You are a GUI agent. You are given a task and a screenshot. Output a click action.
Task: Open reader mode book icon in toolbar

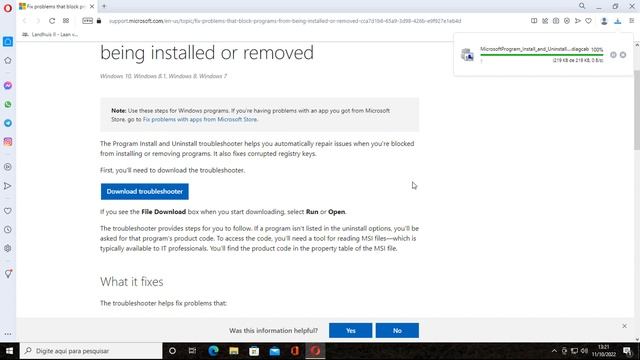534,21
